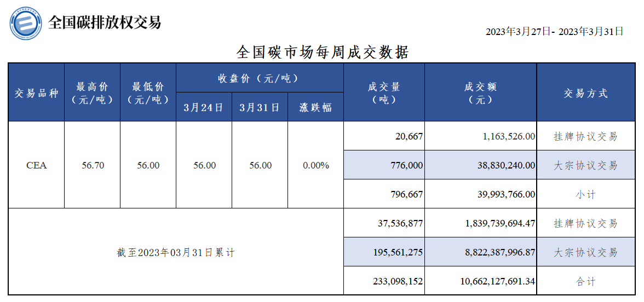Select the 最高价 column header
This screenshot has height=302, width=644.
[x=93, y=92]
